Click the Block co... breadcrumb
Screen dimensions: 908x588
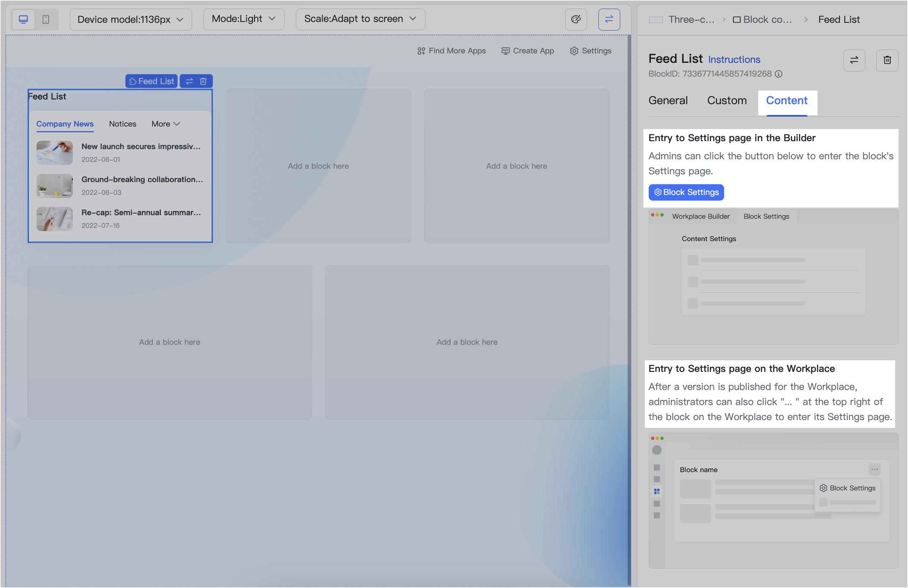(x=762, y=19)
